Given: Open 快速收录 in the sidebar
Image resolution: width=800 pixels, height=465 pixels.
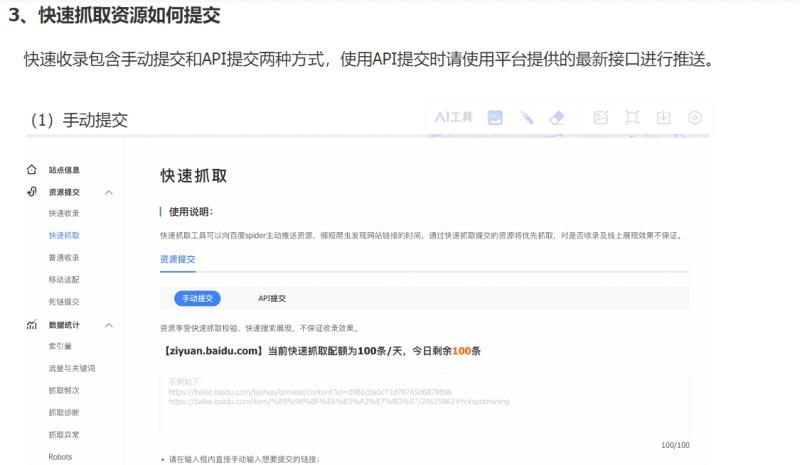Looking at the screenshot, I should pyautogui.click(x=64, y=213).
